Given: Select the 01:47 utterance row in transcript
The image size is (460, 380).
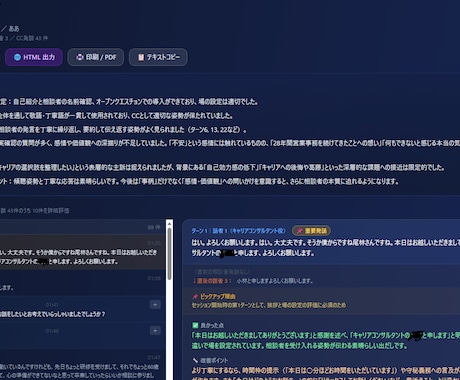Looking at the screenshot, I should point(82,365).
